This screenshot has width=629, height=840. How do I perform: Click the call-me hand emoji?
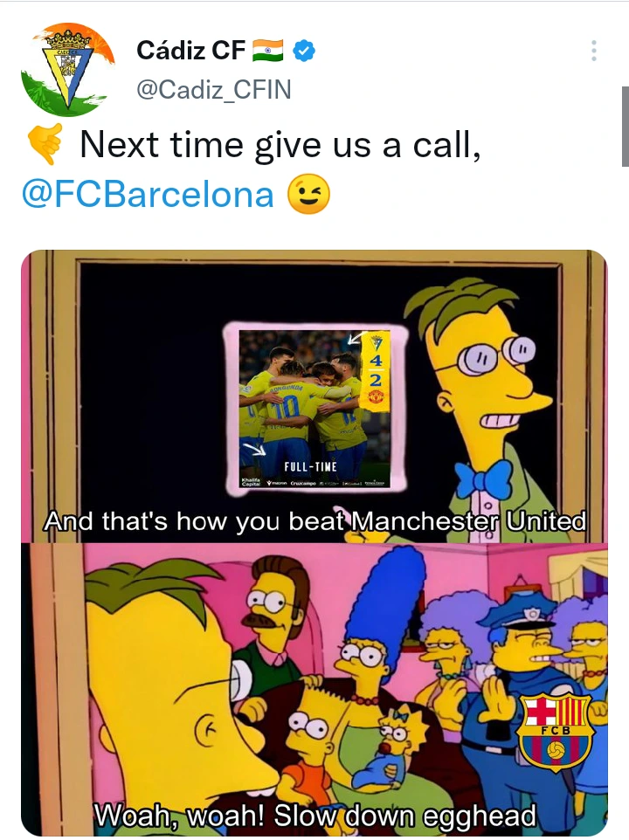[x=45, y=143]
